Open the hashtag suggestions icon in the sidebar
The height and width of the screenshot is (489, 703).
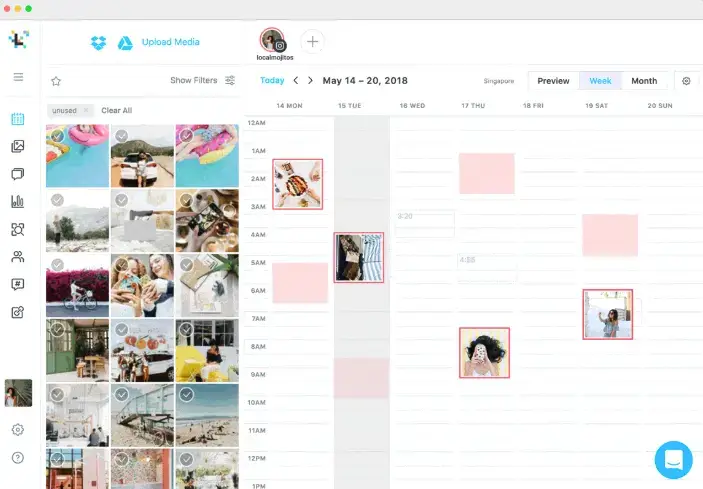click(x=17, y=285)
